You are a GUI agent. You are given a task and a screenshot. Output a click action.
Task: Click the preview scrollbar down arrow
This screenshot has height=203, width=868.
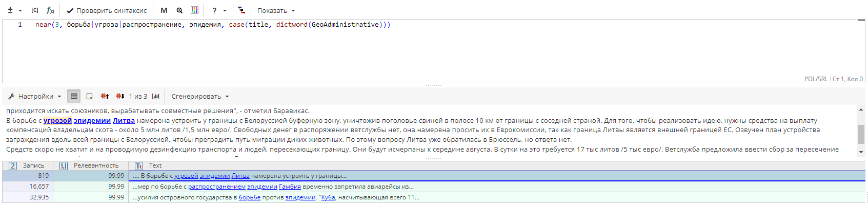click(861, 152)
